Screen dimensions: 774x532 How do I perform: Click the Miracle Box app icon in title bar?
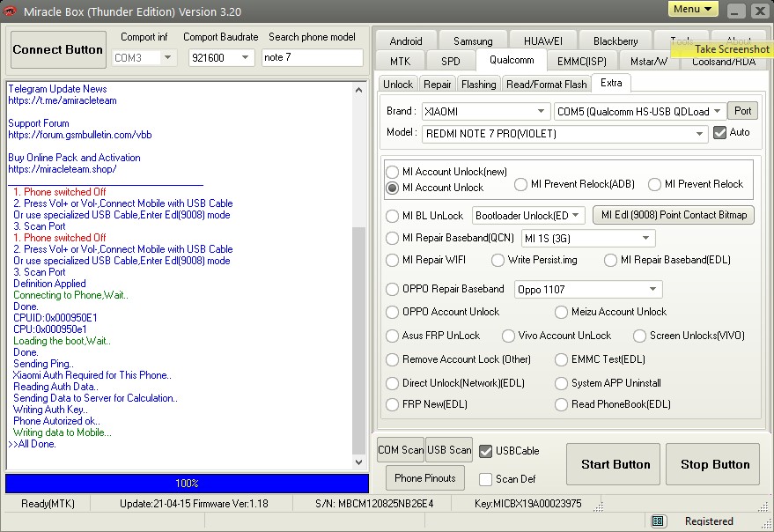(x=10, y=11)
